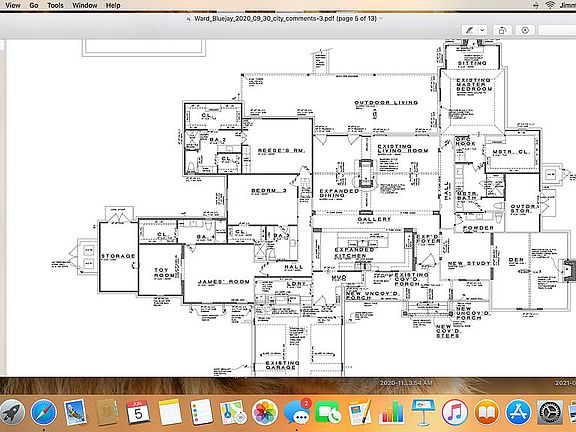576x432 pixels.
Task: Open the Mail stamp icon in Dock
Action: click(x=75, y=412)
